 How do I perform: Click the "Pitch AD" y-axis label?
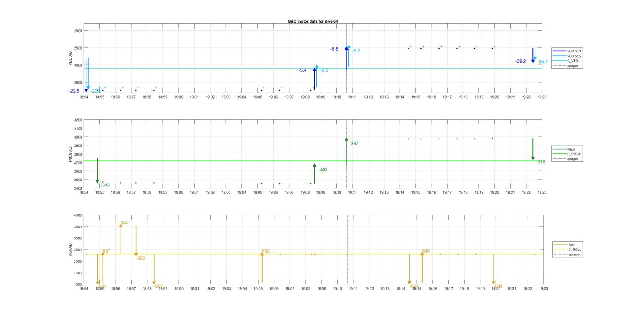point(70,154)
